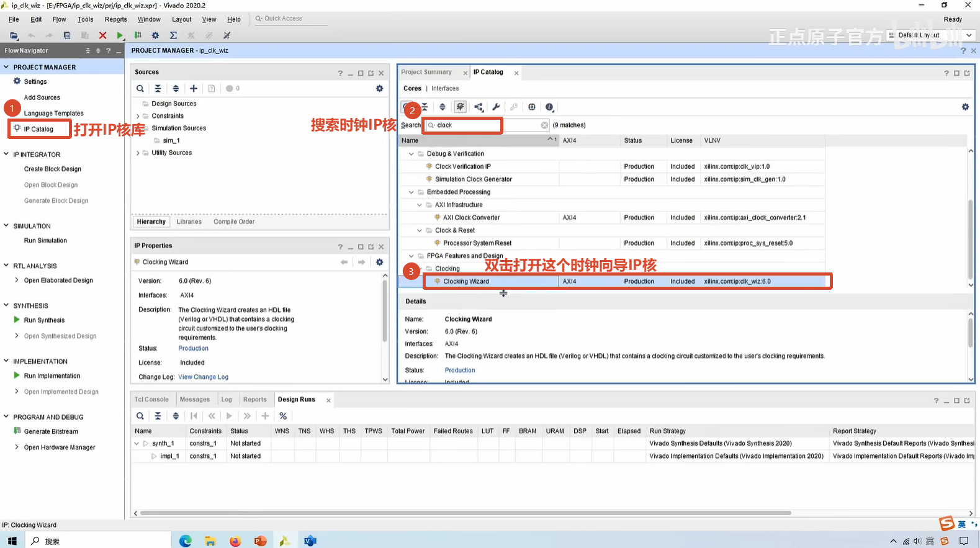Click Add Sources in Flow Navigator
The image size is (980, 548).
42,98
